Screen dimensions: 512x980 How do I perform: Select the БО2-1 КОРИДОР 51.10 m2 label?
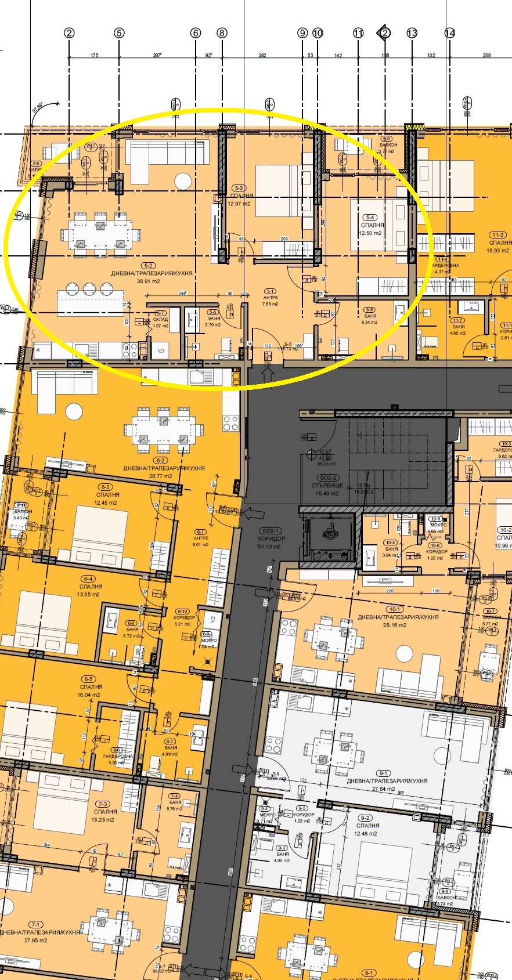point(271,539)
